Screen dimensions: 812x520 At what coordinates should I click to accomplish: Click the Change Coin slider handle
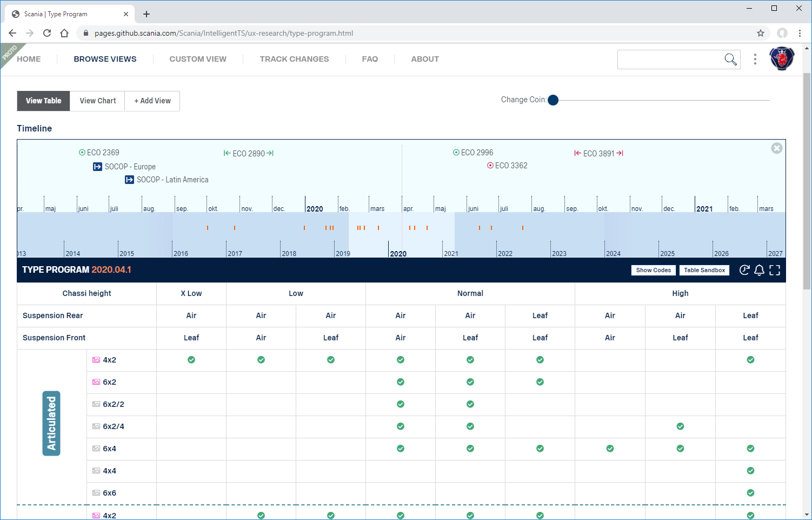click(x=553, y=100)
